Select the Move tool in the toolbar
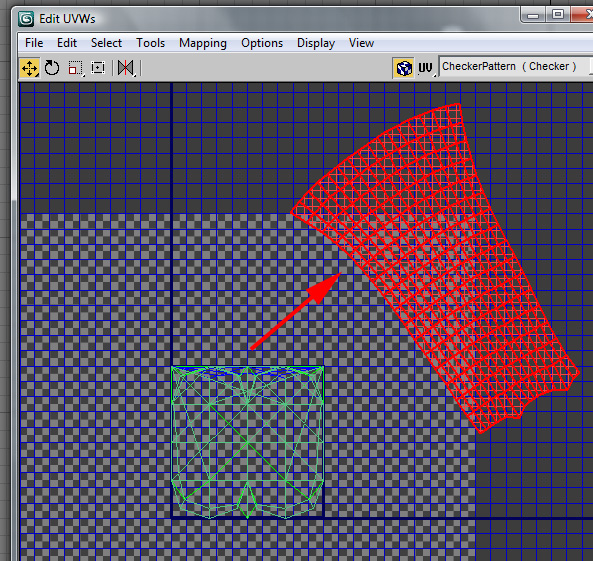This screenshot has height=561, width=593. click(x=29, y=68)
